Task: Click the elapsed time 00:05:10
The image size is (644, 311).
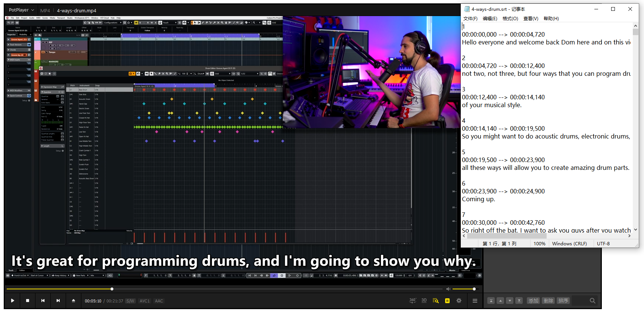Action: (x=93, y=301)
